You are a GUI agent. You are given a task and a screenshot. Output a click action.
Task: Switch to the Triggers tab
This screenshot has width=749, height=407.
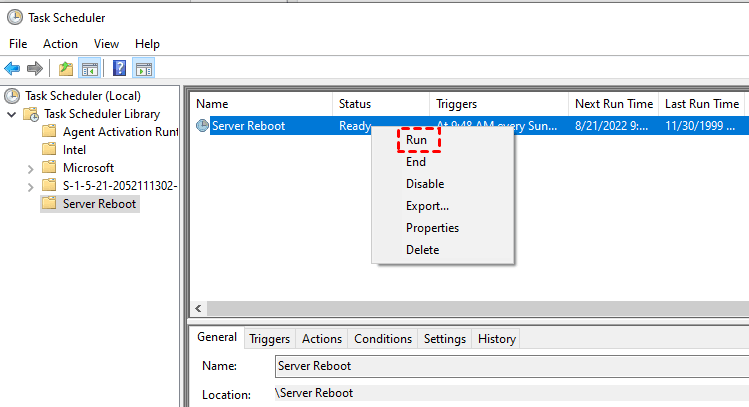tap(269, 339)
